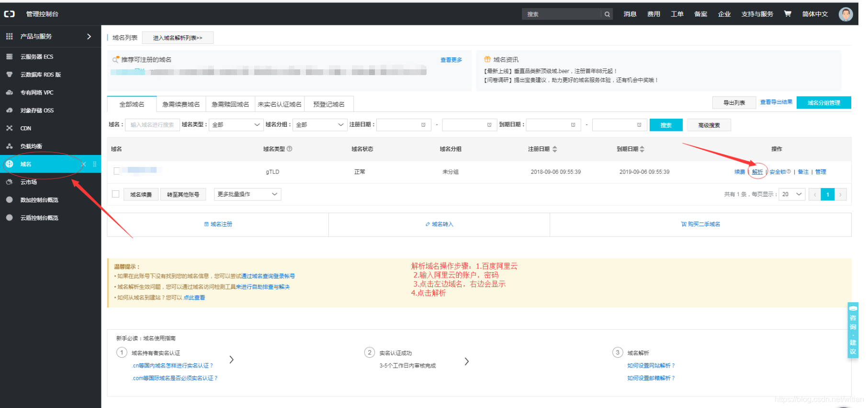Click the drag handle dots on 域名 item
This screenshot has height=408, width=868.
[x=95, y=164]
